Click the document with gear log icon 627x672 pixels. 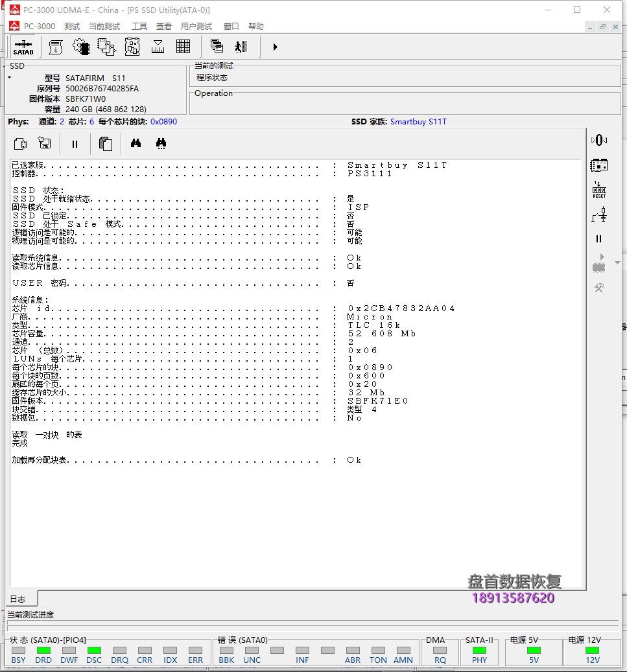[x=20, y=144]
